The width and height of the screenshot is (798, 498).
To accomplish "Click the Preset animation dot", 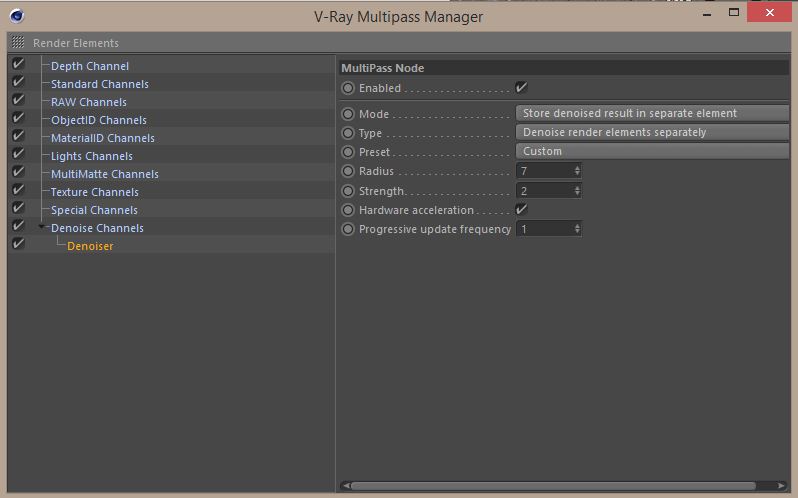I will coord(348,152).
